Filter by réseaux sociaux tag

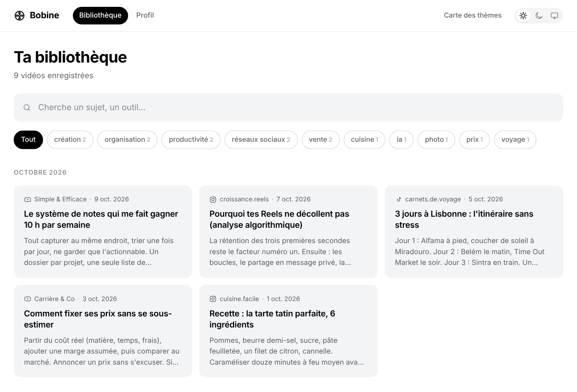click(261, 140)
